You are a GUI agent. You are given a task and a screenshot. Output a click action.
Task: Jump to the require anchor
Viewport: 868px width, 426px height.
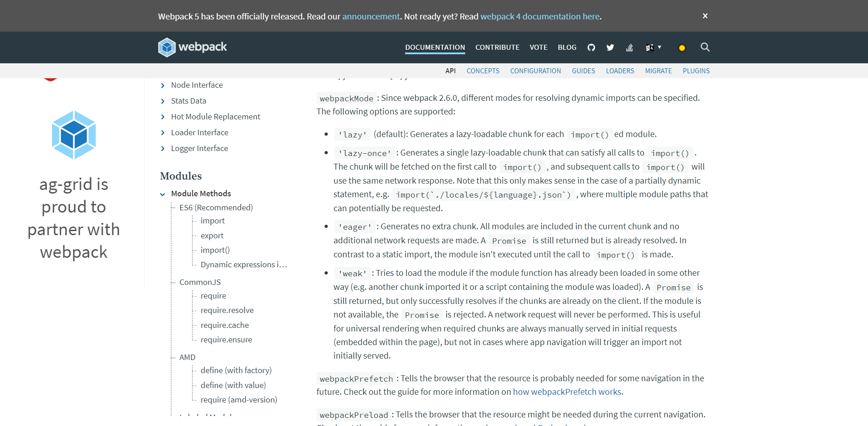213,296
